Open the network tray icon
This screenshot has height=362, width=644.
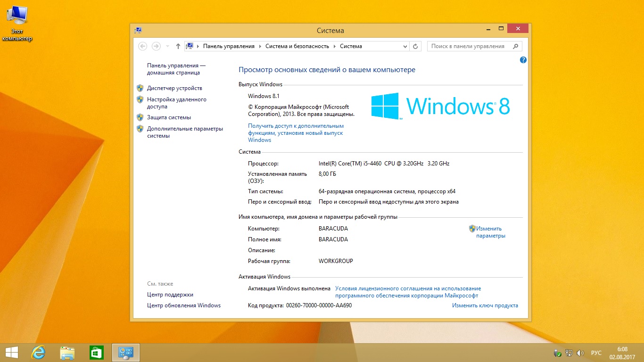(x=569, y=353)
